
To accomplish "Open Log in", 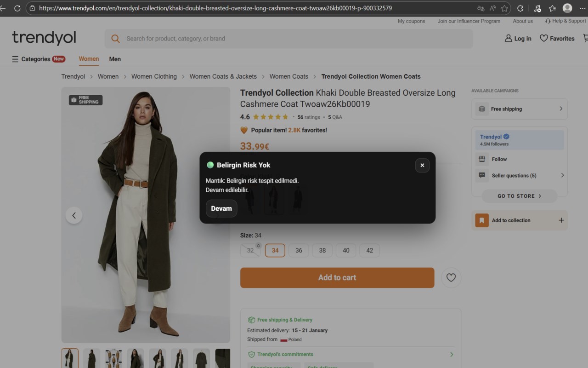I will pyautogui.click(x=518, y=39).
